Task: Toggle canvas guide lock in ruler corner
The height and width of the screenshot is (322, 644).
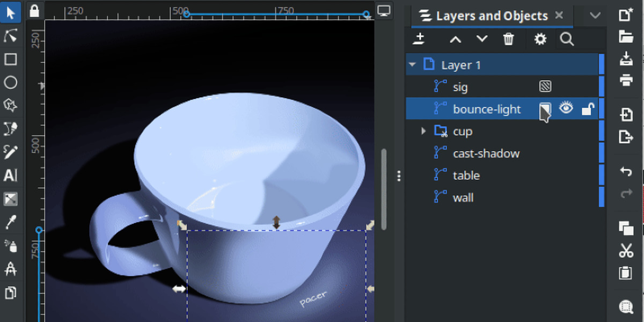Action: click(x=34, y=11)
